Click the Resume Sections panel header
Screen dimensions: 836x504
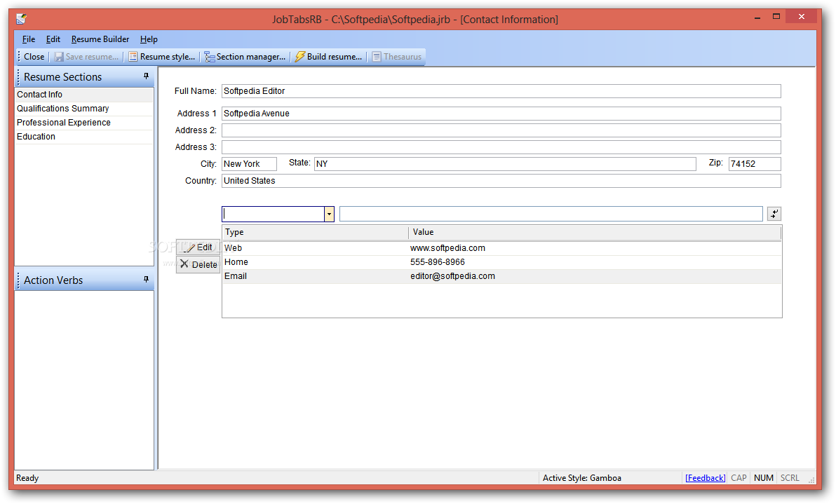(x=84, y=76)
